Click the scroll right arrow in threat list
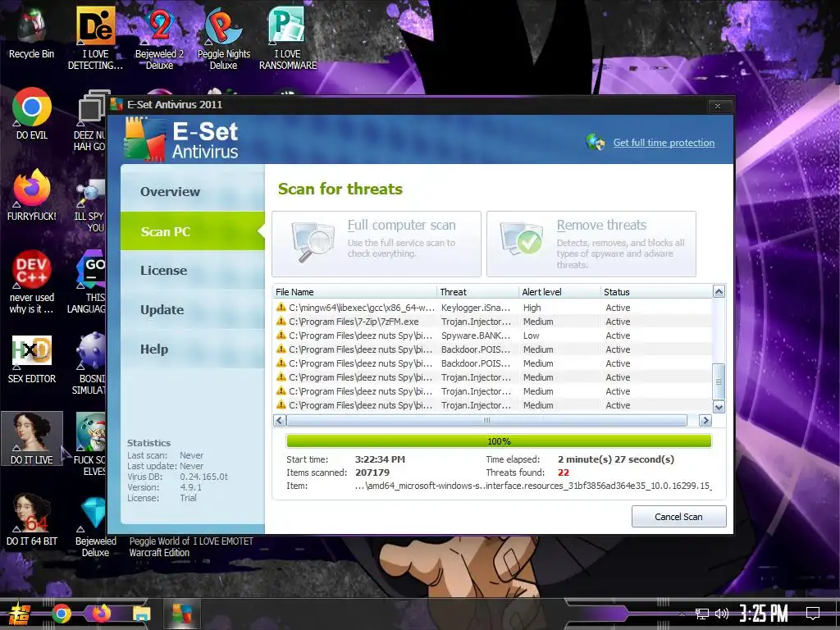840x630 pixels. [705, 421]
